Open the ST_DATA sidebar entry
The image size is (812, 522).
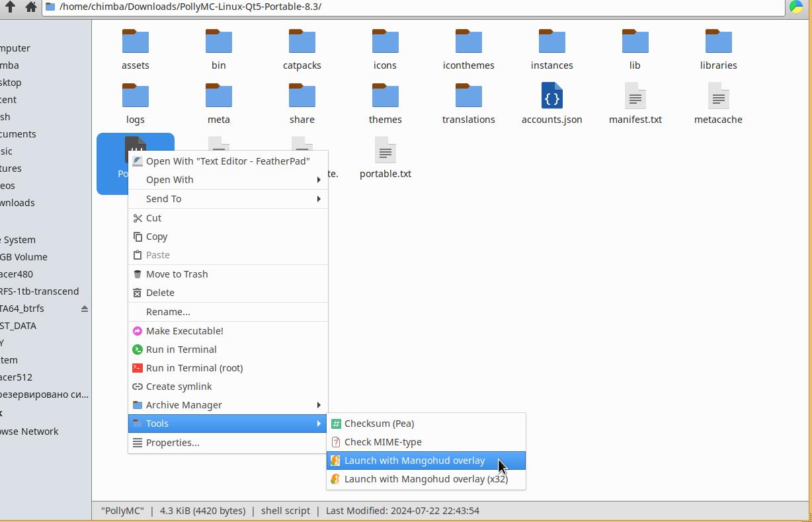[19, 326]
